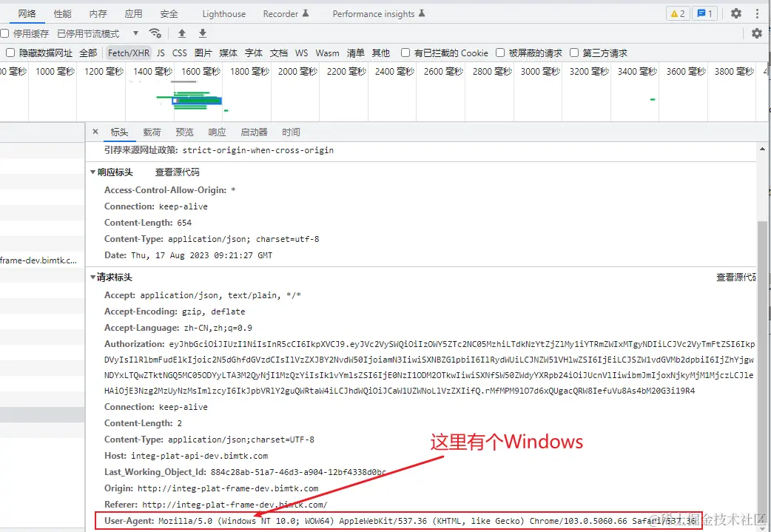Enable the 第三方请求 checkbox
The image size is (771, 532).
point(574,53)
